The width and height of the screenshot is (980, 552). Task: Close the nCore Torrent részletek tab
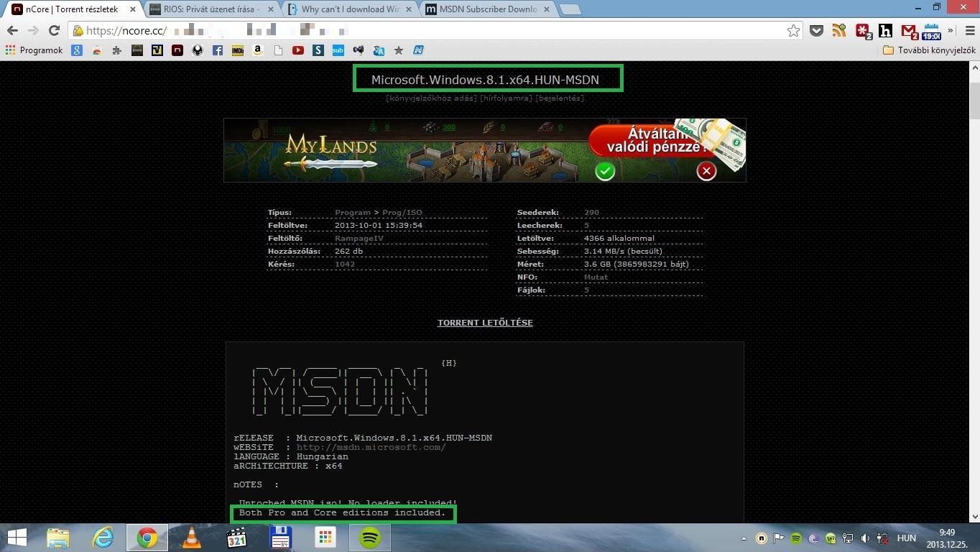click(132, 9)
